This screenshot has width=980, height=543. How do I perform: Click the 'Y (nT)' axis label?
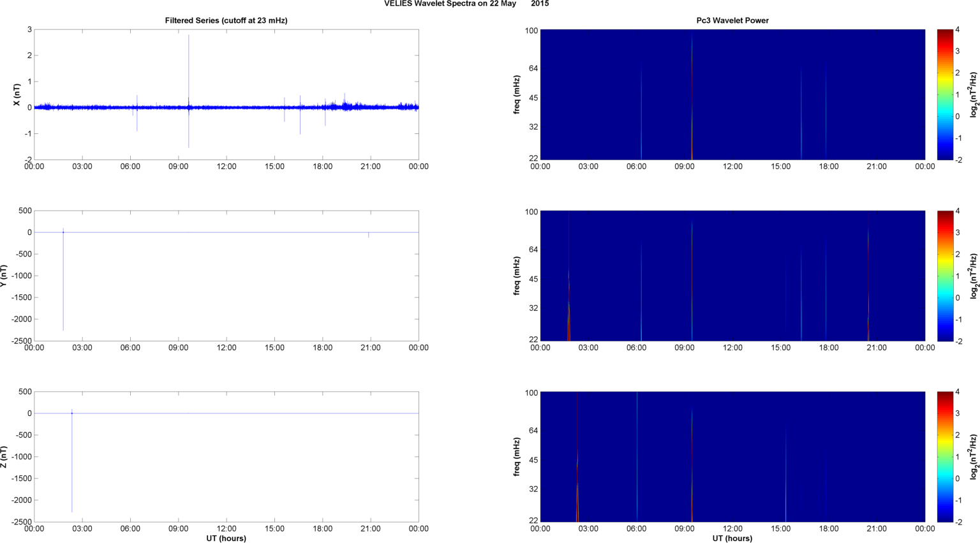click(4, 276)
